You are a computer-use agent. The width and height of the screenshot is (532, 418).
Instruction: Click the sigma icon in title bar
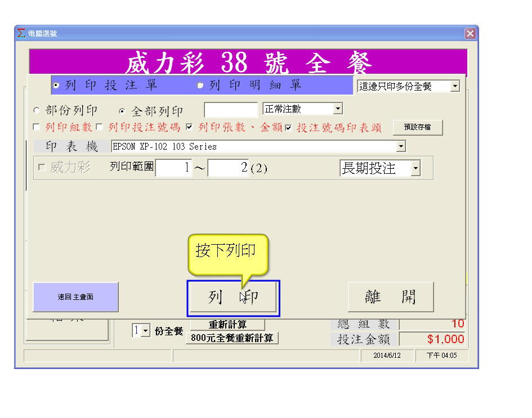[21, 33]
